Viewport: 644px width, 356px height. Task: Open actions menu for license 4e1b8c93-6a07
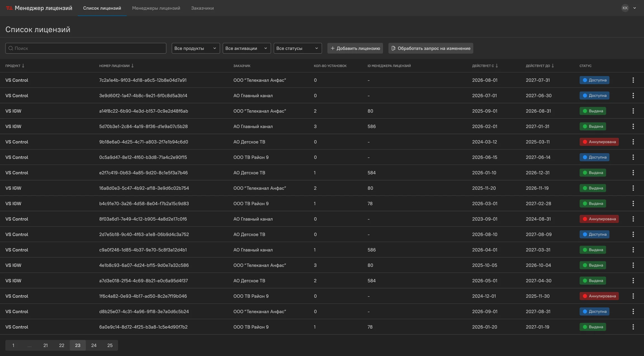pos(633,265)
